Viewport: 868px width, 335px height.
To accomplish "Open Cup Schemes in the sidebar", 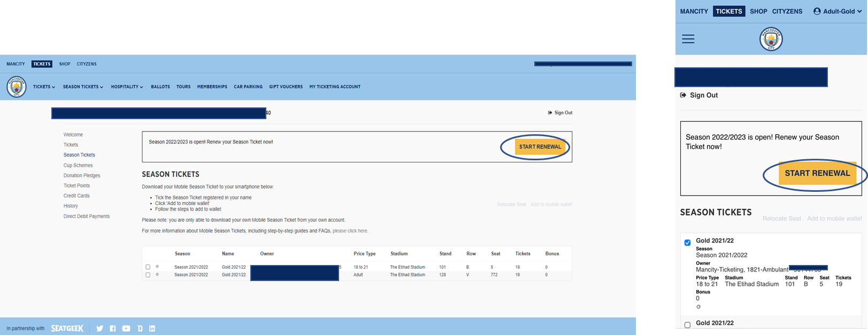I will pyautogui.click(x=78, y=166).
